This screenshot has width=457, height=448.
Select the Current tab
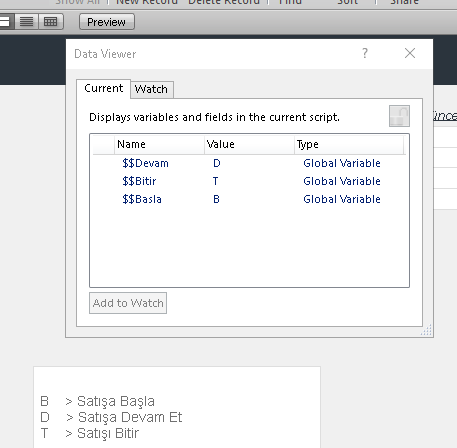coord(103,88)
